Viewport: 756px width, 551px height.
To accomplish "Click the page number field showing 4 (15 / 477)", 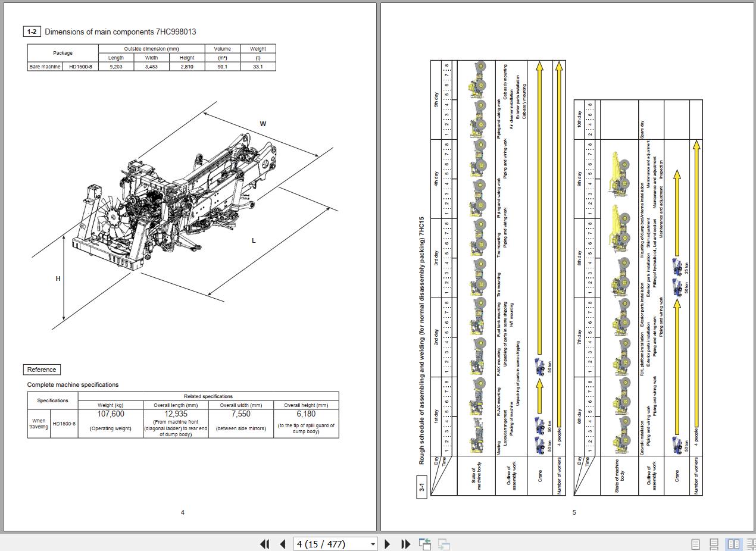I will pos(329,544).
